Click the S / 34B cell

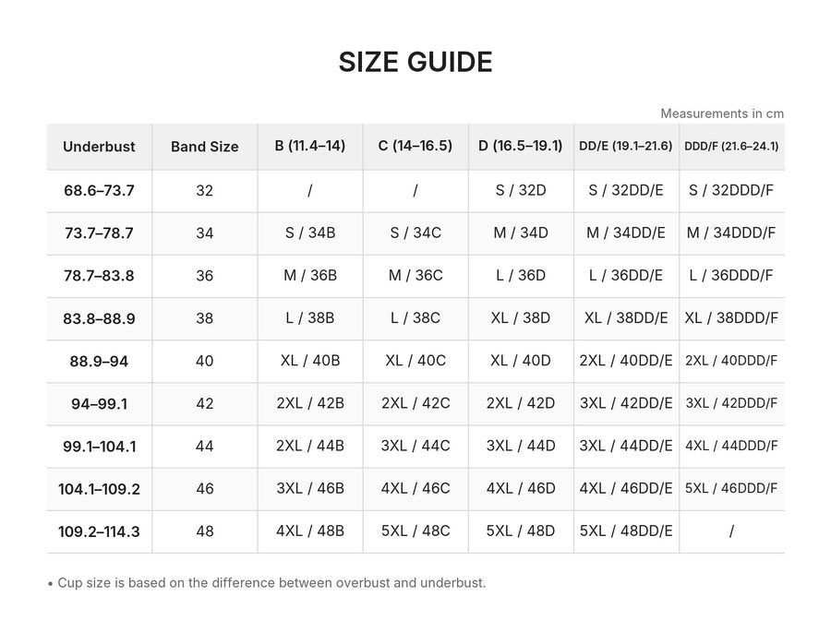310,233
